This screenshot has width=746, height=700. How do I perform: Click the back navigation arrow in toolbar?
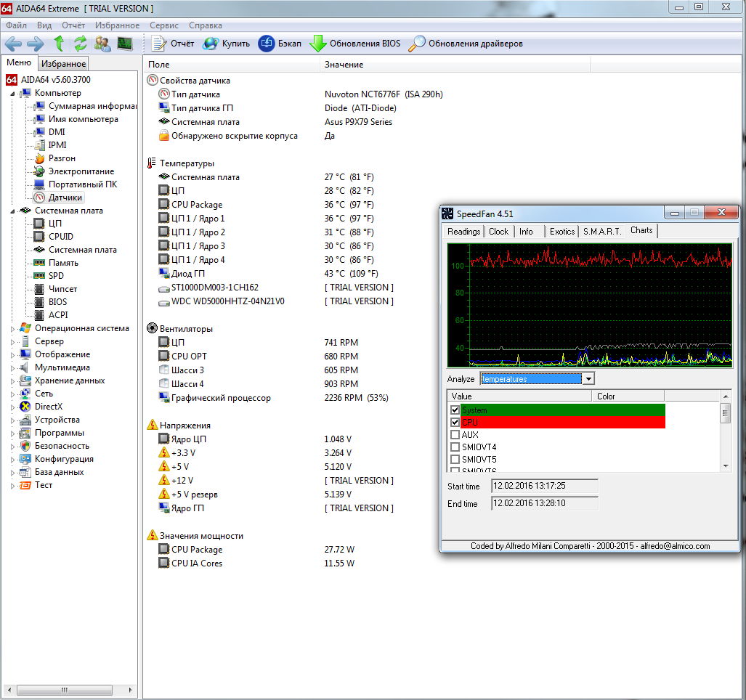13,44
